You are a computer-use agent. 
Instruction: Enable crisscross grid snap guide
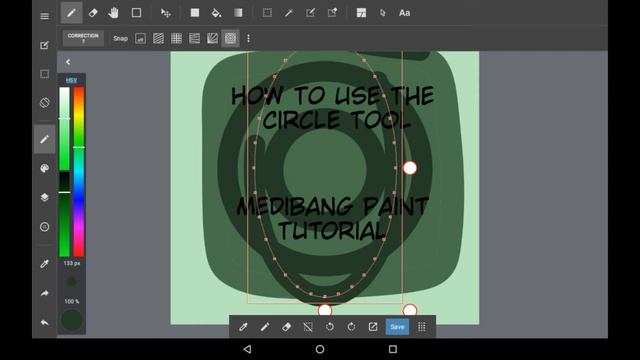tap(176, 39)
